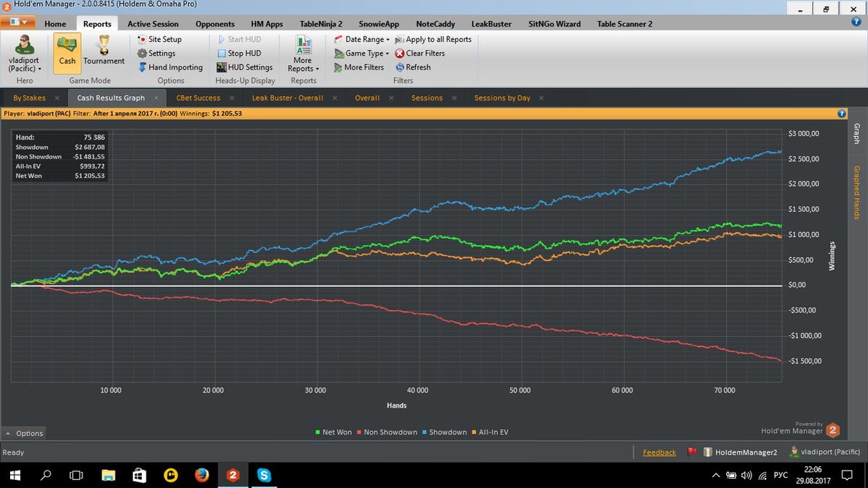Image resolution: width=868 pixels, height=488 pixels.
Task: Switch to Sessions by Day tab
Action: pyautogui.click(x=502, y=98)
